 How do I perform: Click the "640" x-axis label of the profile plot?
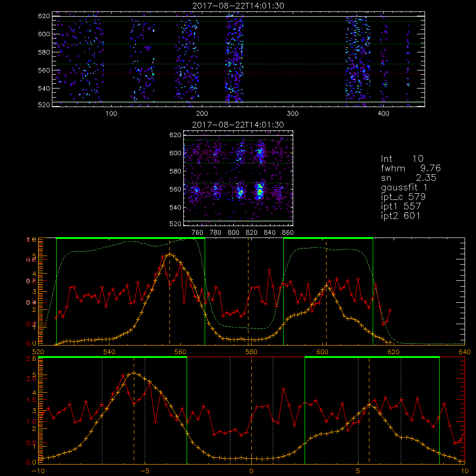(x=465, y=352)
